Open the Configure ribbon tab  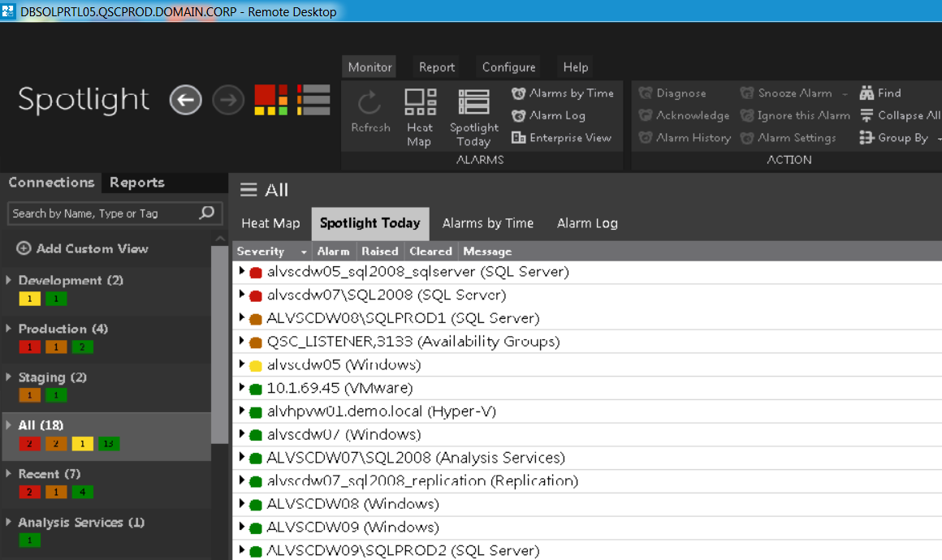click(x=508, y=67)
